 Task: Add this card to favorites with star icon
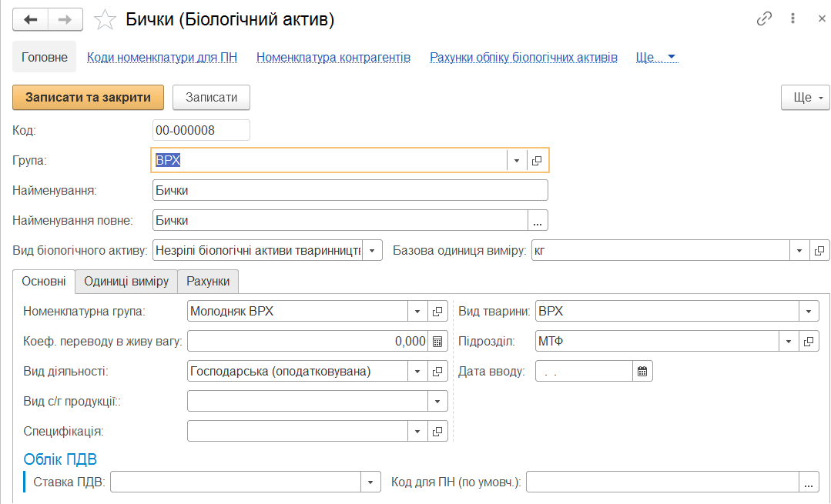coord(105,20)
